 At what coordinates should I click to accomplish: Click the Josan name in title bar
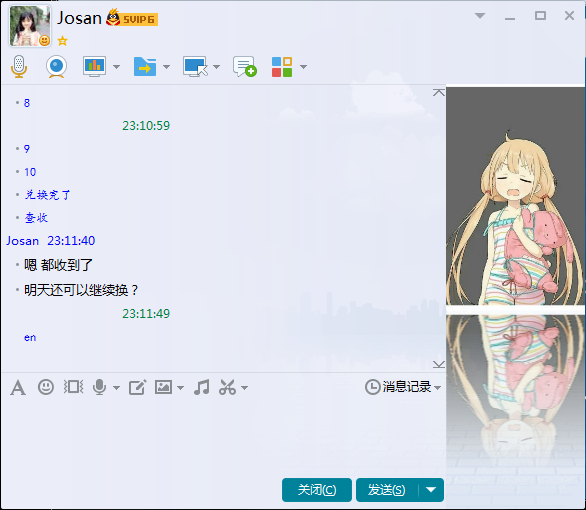tap(79, 18)
